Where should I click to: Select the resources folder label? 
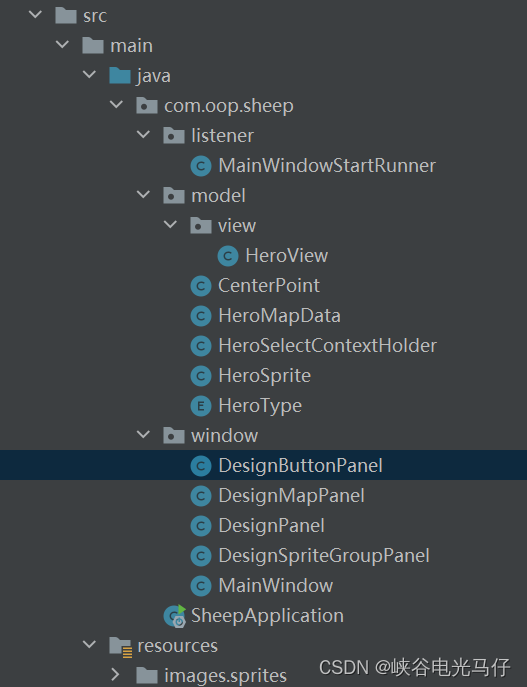click(177, 646)
